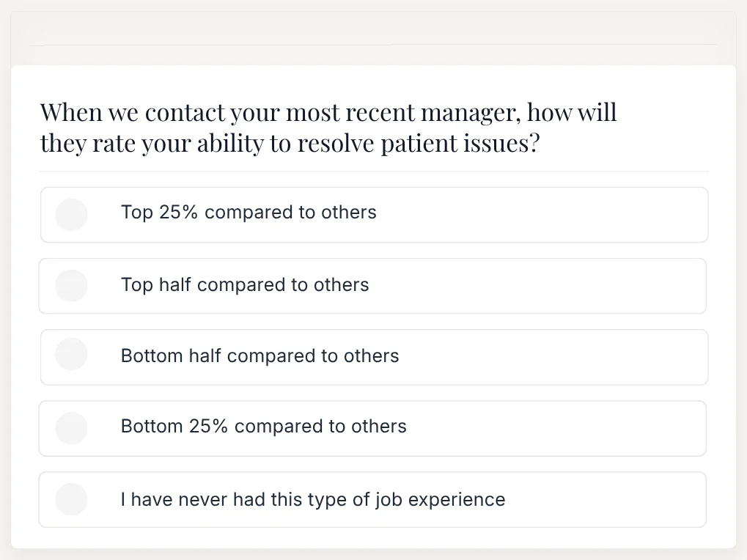Choose the Top half radio circle
The height and width of the screenshot is (560, 747).
[71, 286]
